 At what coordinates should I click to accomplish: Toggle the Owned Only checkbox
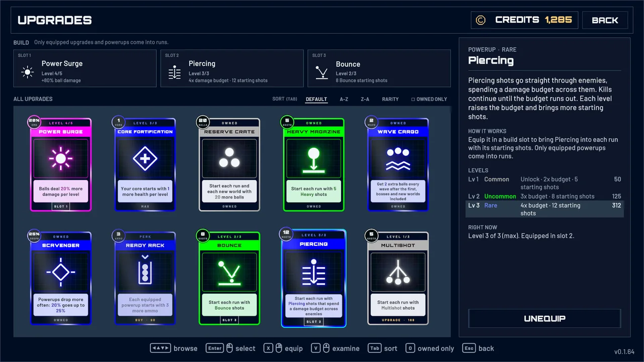[x=413, y=100]
